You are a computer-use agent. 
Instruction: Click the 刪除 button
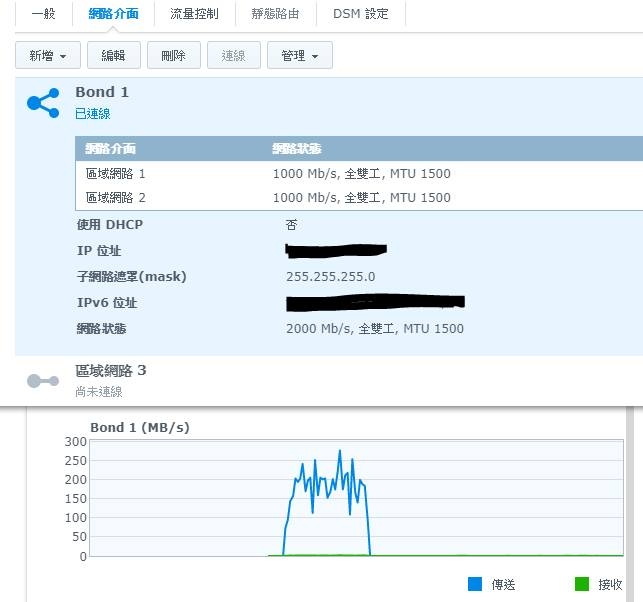(x=174, y=55)
